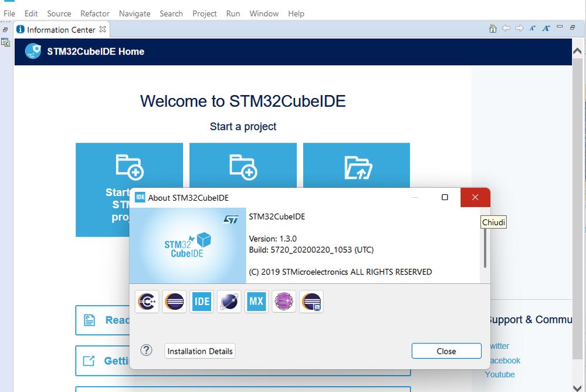Maximize the About STM32CubeIDE dialog

pyautogui.click(x=445, y=197)
